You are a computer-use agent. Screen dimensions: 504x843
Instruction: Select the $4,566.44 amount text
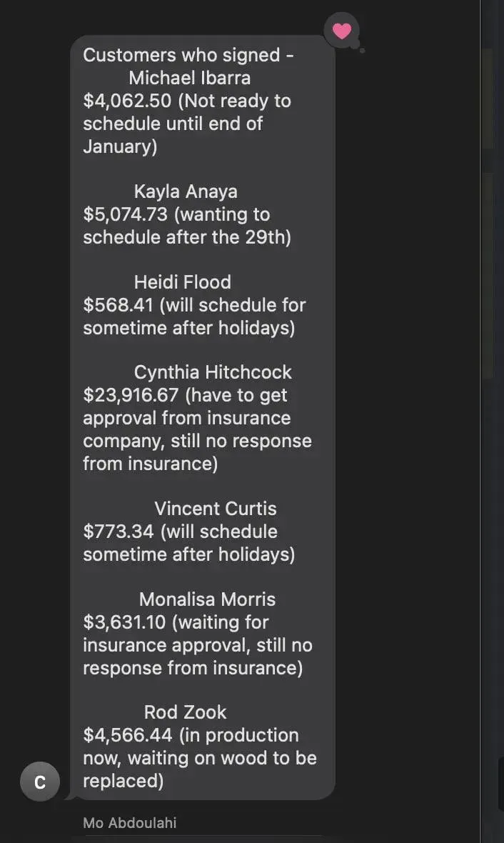click(x=128, y=735)
